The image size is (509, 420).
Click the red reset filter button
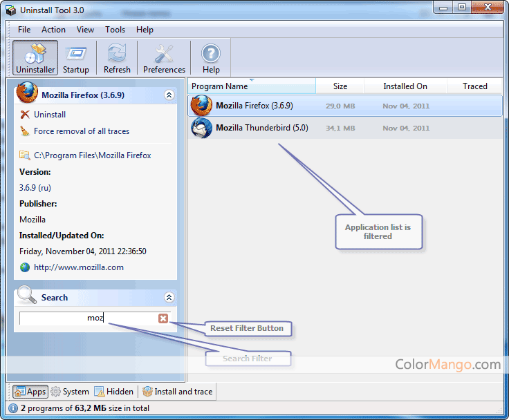point(163,318)
